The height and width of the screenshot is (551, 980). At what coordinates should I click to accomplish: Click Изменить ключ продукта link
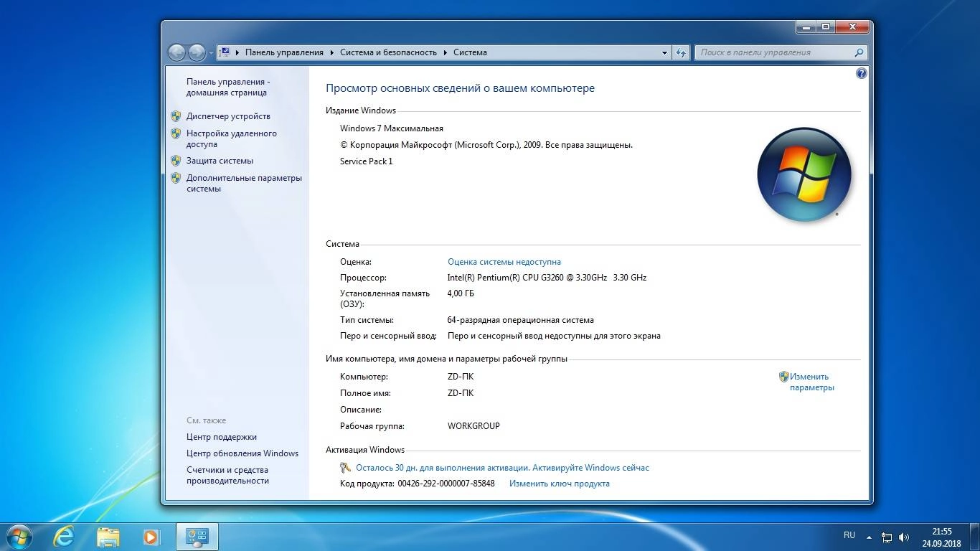[560, 484]
